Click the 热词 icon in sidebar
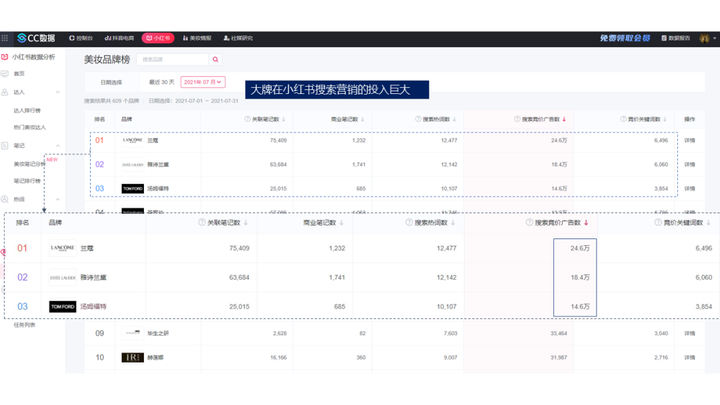 [5, 199]
